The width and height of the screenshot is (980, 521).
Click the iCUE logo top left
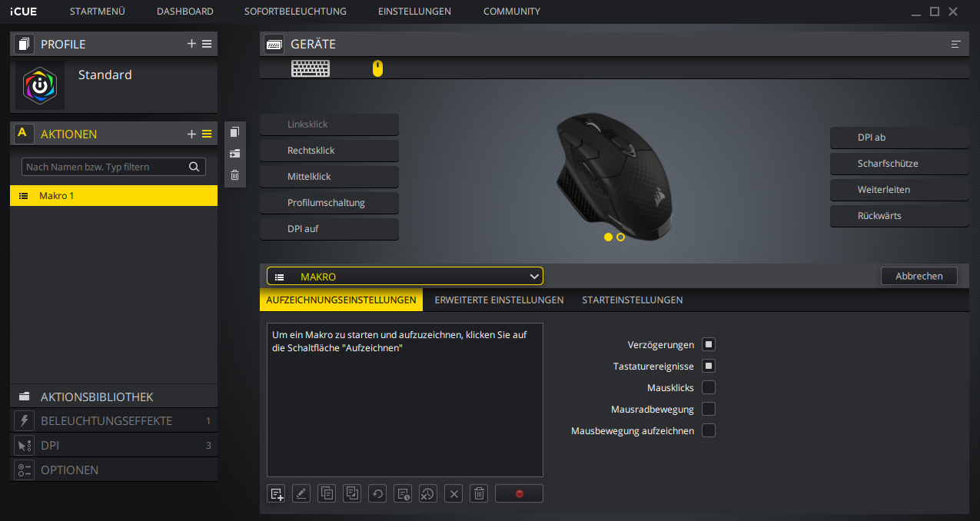23,12
